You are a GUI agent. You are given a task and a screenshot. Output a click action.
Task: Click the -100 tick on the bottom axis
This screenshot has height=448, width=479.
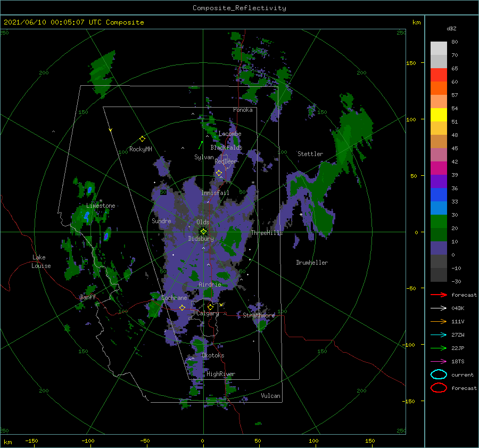(88, 441)
